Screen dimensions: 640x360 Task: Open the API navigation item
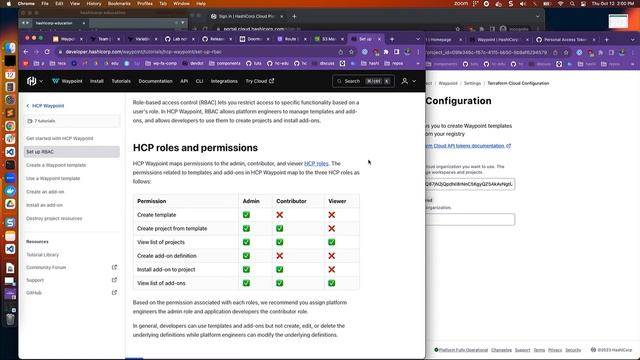tap(184, 81)
